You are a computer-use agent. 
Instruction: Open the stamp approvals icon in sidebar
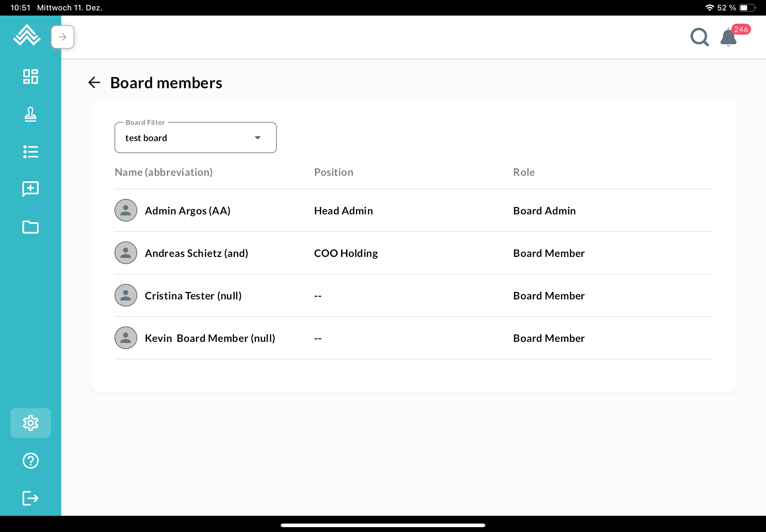[30, 114]
